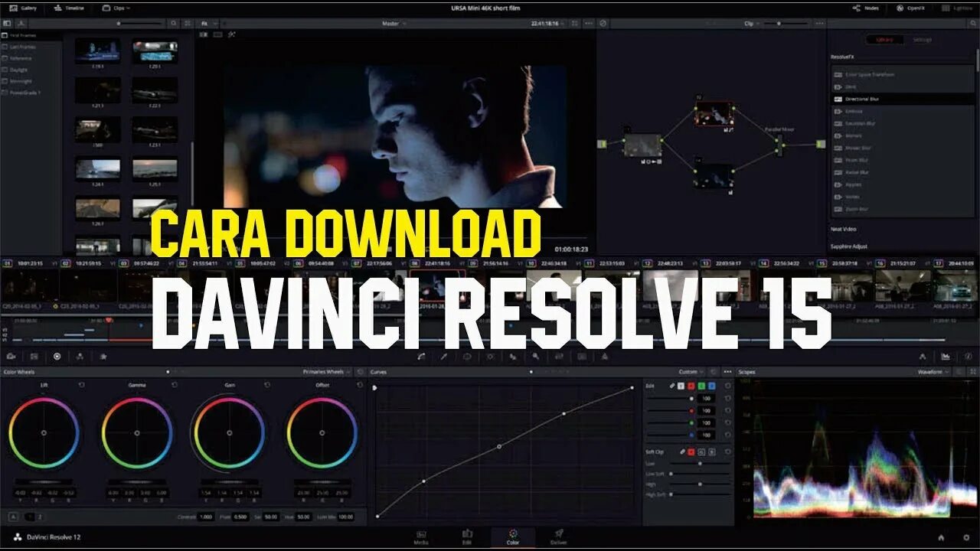
Task: Select the Qualifier eyedropper palette icon
Action: tap(443, 356)
